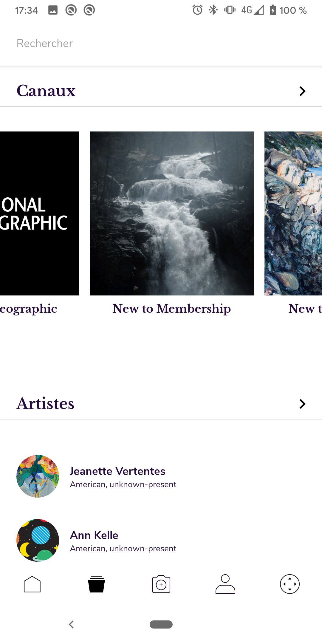Viewport: 322px width, 644px height.
Task: Open artist Jeanette Vertentes
Action: [117, 471]
